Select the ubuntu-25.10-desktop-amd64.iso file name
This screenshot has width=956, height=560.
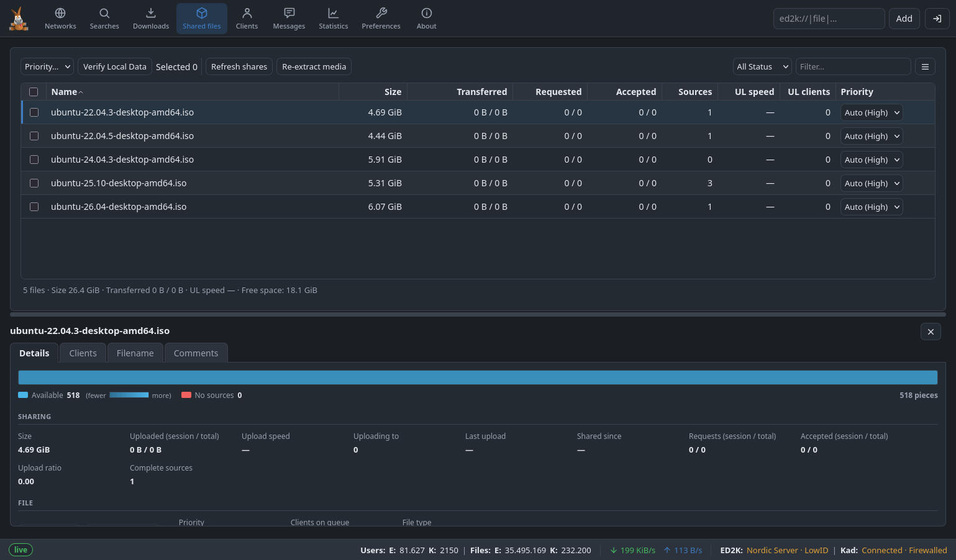coord(119,183)
